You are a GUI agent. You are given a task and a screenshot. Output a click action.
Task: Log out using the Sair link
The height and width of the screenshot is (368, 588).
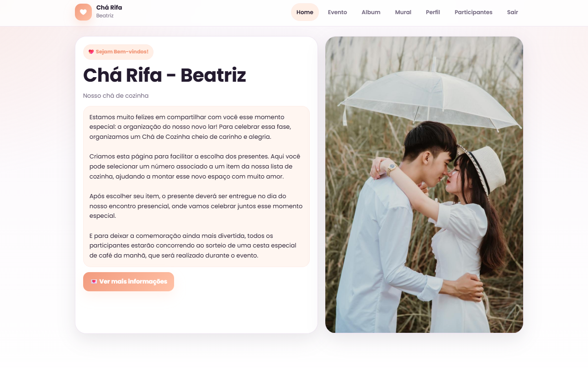(513, 12)
